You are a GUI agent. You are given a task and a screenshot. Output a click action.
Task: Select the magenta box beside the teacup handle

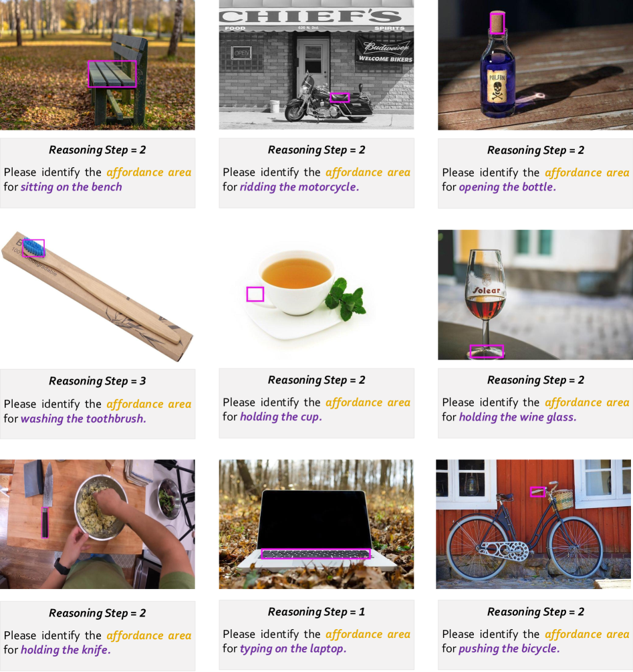pyautogui.click(x=255, y=294)
